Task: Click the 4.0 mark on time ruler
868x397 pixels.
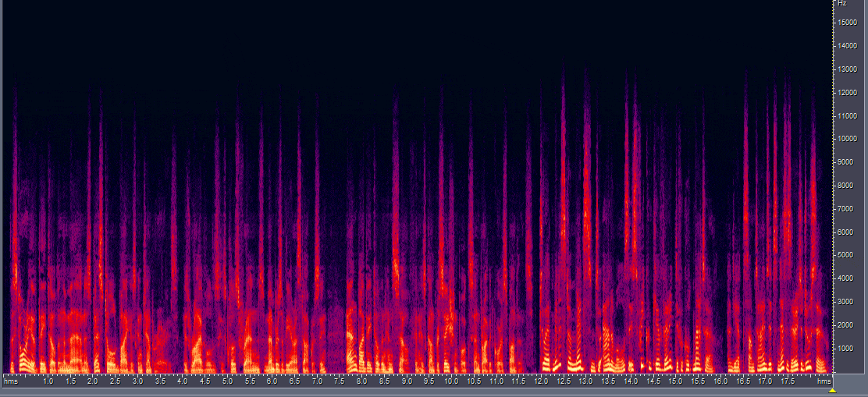Action: tap(183, 381)
